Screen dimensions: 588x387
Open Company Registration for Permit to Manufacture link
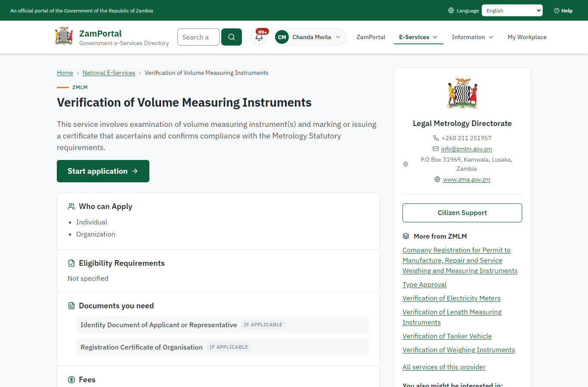460,260
